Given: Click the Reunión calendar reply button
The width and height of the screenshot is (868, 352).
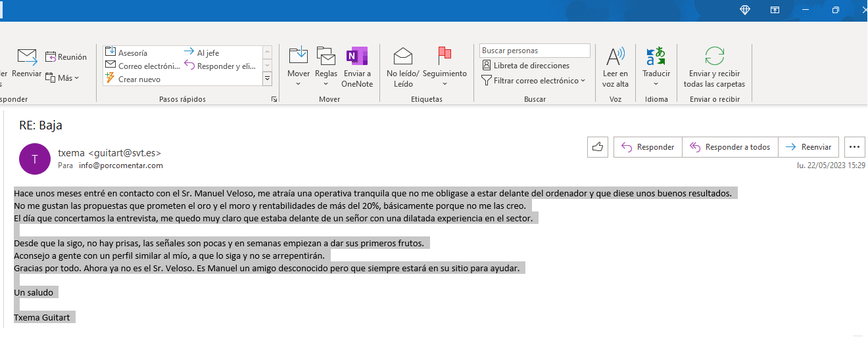Looking at the screenshot, I should [x=66, y=57].
